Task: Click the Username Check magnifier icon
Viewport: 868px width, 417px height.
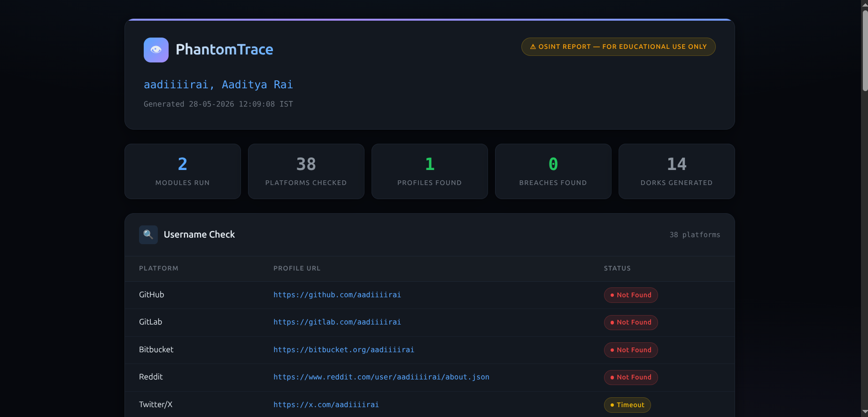Action: coord(148,235)
